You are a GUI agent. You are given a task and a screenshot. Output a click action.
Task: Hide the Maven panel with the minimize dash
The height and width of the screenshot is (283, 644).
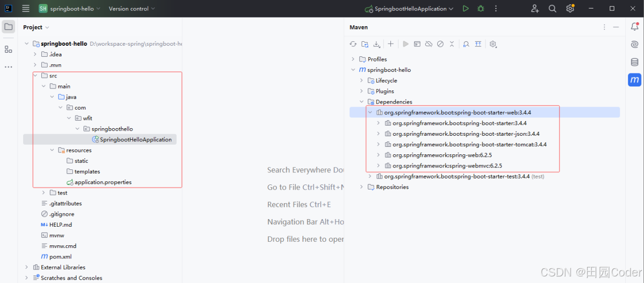click(616, 27)
